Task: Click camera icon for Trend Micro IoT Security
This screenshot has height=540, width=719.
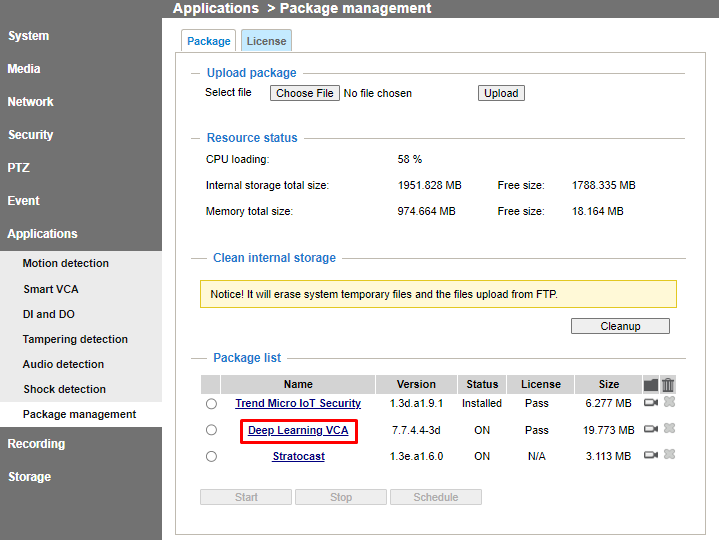Action: click(x=651, y=403)
